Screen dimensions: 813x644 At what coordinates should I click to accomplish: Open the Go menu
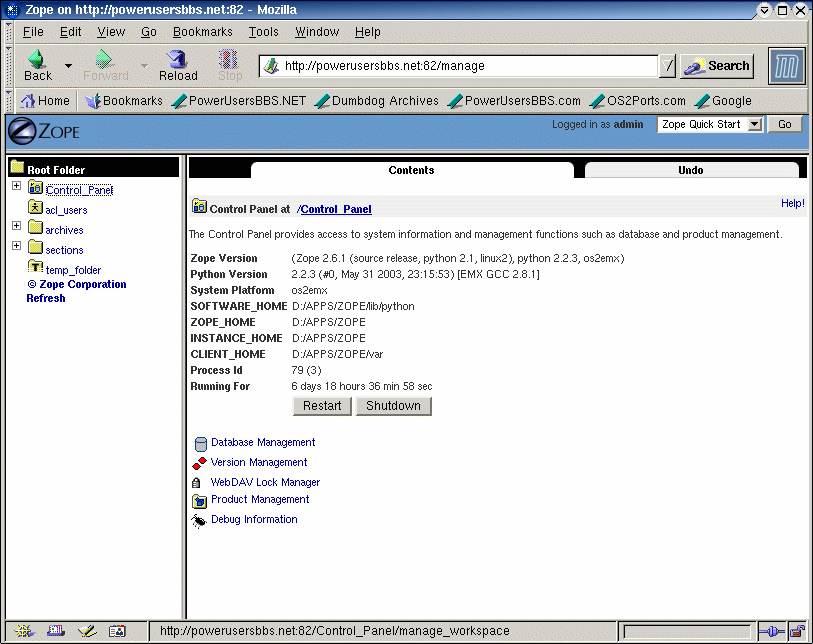149,32
